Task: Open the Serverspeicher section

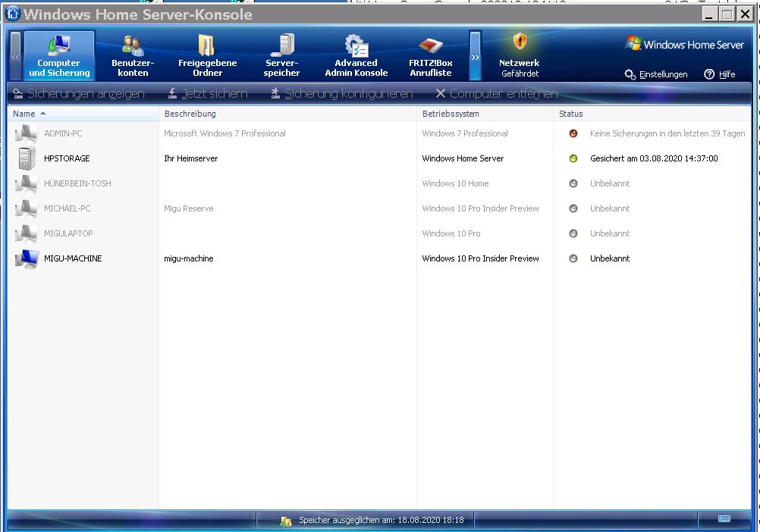Action: [282, 56]
